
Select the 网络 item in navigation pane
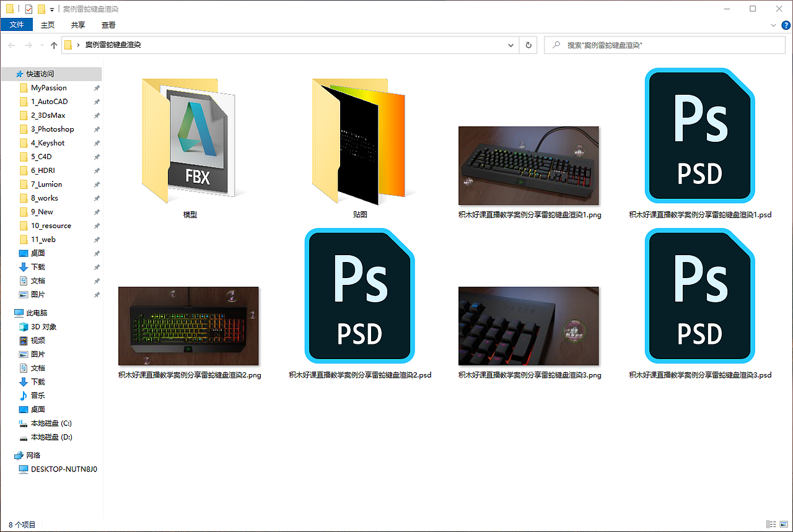33,455
